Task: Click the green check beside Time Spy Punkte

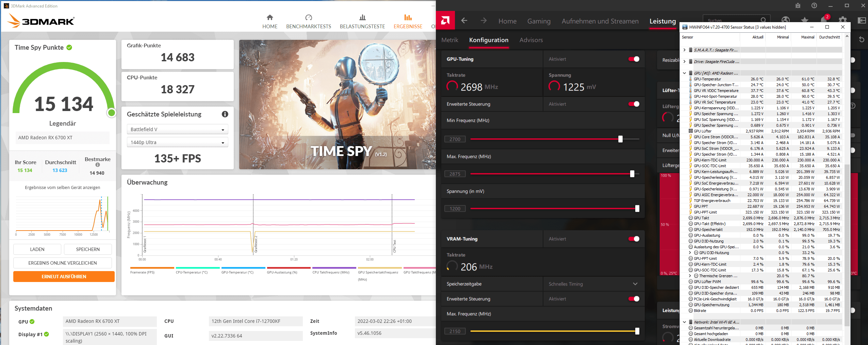Action: tap(69, 47)
